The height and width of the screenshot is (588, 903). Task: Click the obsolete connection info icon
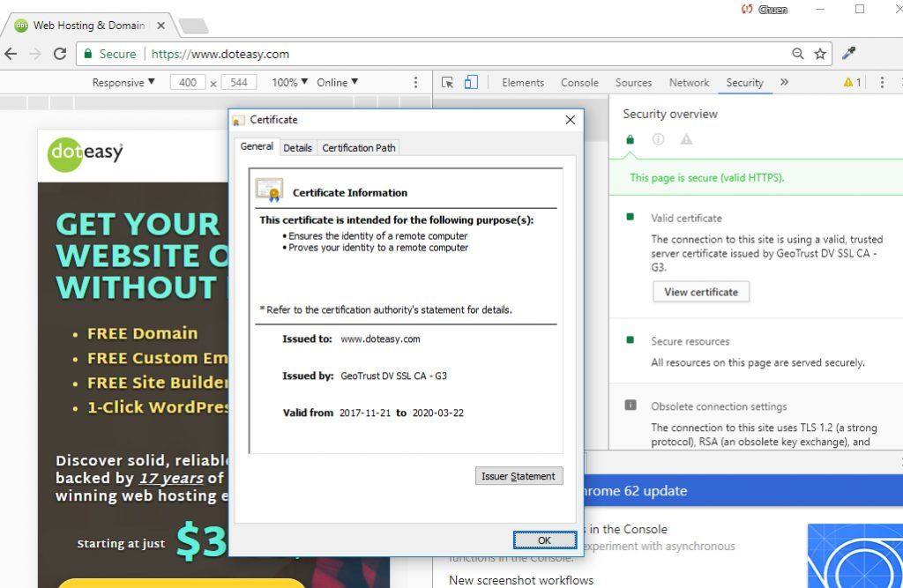coord(631,405)
